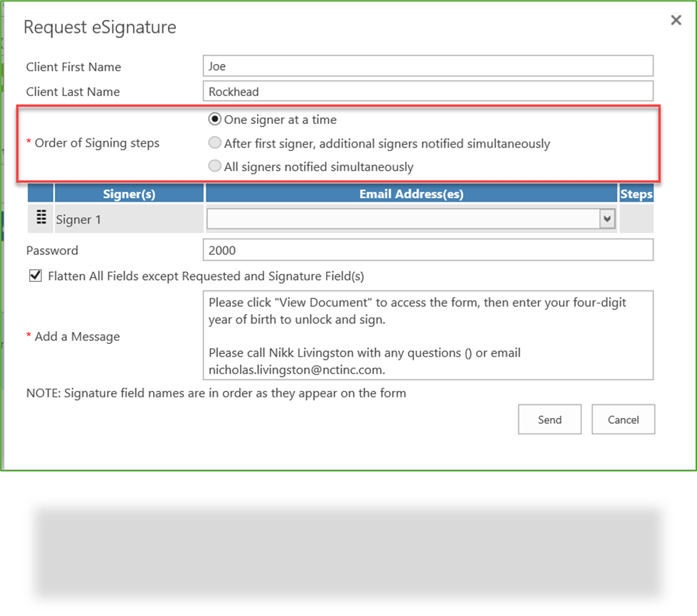This screenshot has width=697, height=616.
Task: Click the Client First Name field showing Joe
Action: click(427, 66)
